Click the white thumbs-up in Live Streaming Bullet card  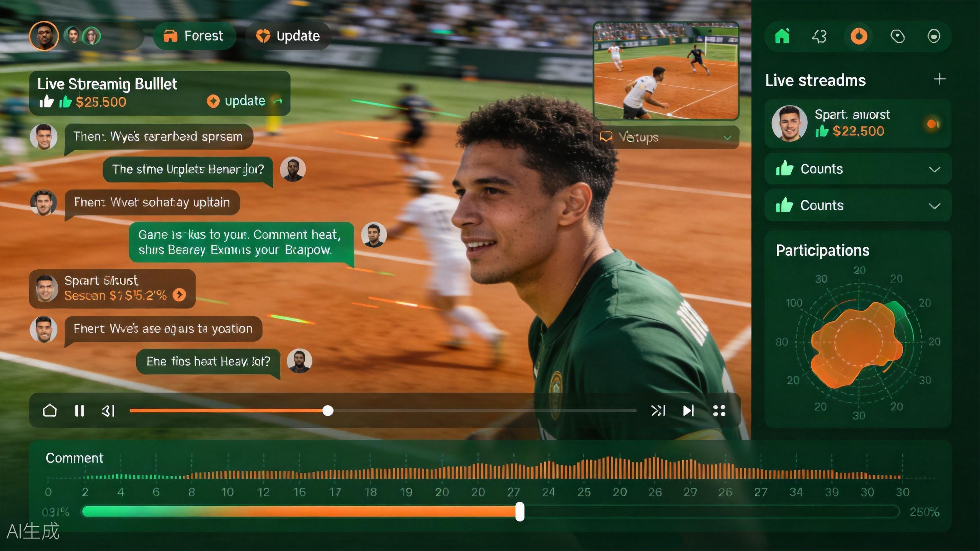click(46, 101)
